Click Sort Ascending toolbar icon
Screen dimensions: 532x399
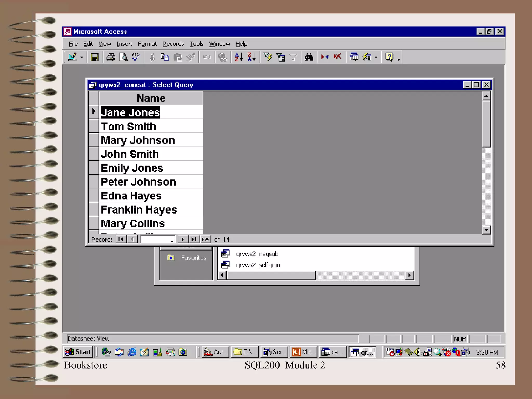pos(238,57)
